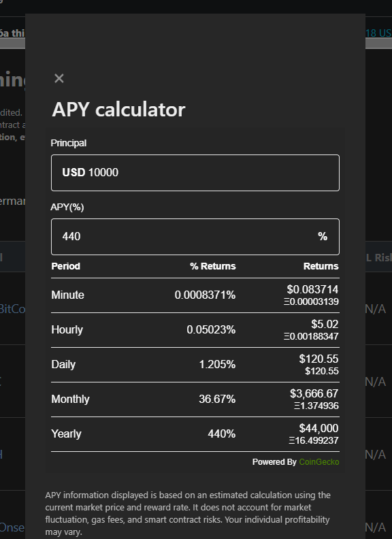392x539 pixels.
Task: Click the USD prefix in Principal field
Action: (73, 172)
